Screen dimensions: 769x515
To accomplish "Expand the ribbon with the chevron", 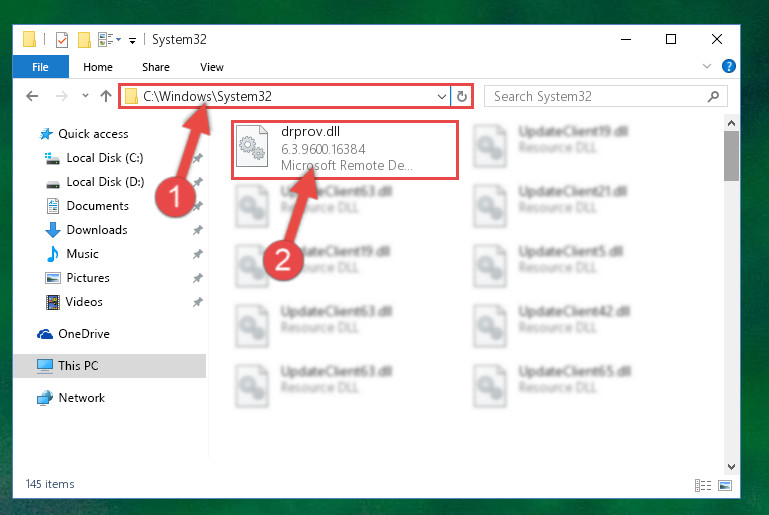I will coord(707,66).
